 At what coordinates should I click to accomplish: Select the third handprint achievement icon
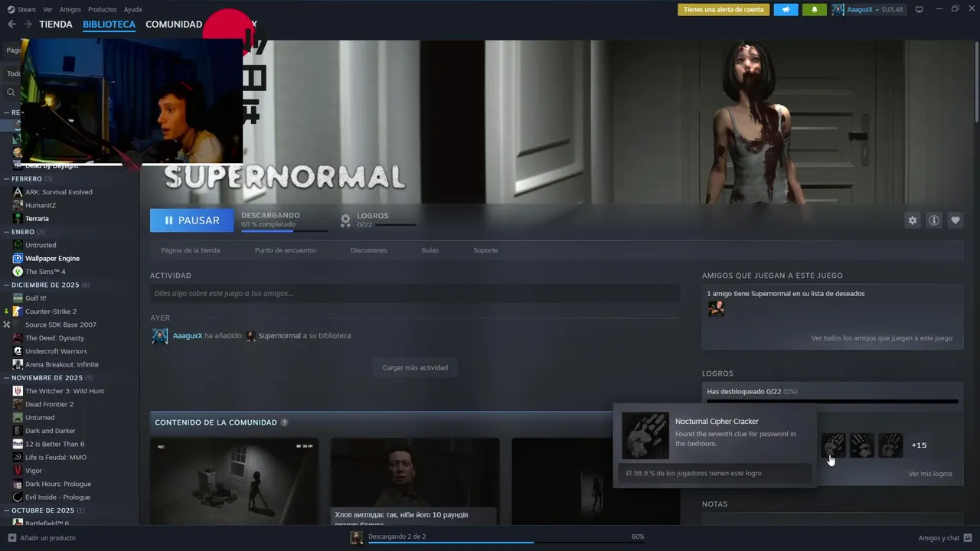coord(890,445)
